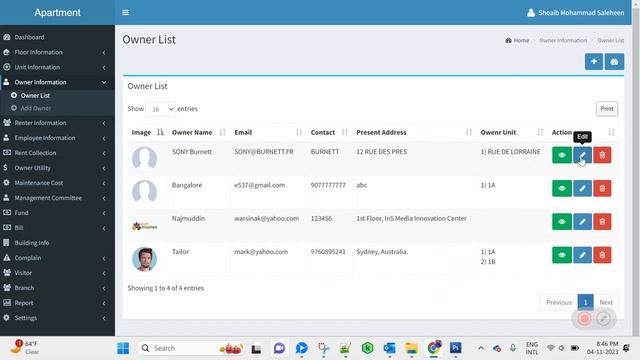This screenshot has width=640, height=360.
Task: Open the Visitor menu item
Action: (57, 273)
